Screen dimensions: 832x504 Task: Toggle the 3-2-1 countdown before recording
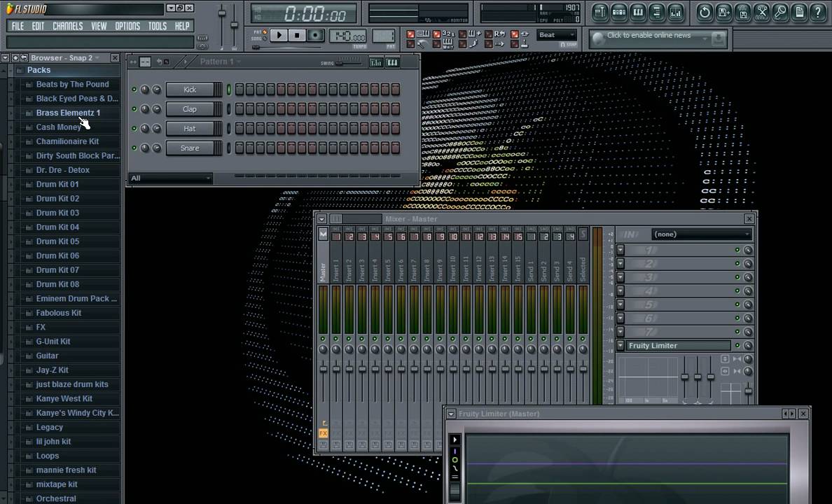(x=437, y=34)
